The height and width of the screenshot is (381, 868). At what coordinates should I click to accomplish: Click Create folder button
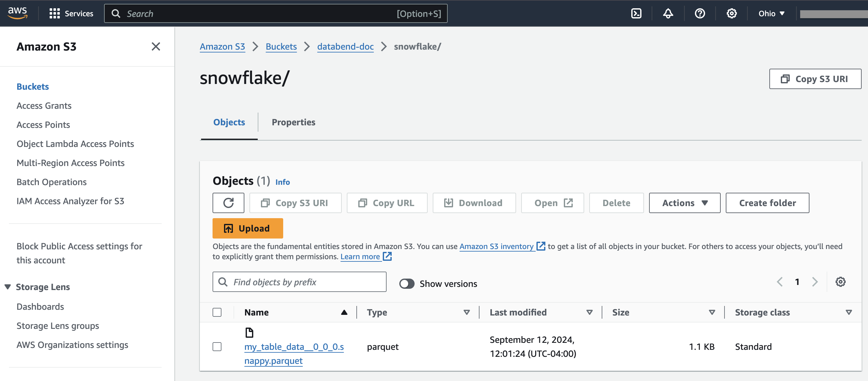point(767,203)
